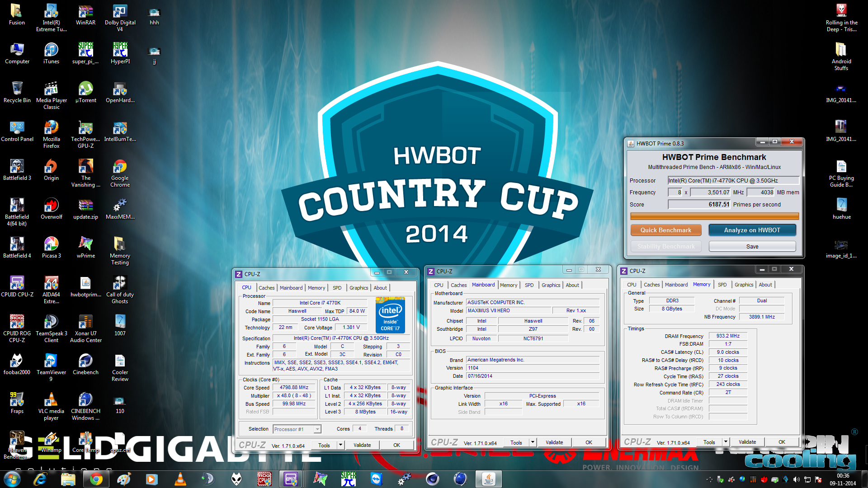
Task: Click the HWBOT Prime orange progress bar
Action: point(714,216)
